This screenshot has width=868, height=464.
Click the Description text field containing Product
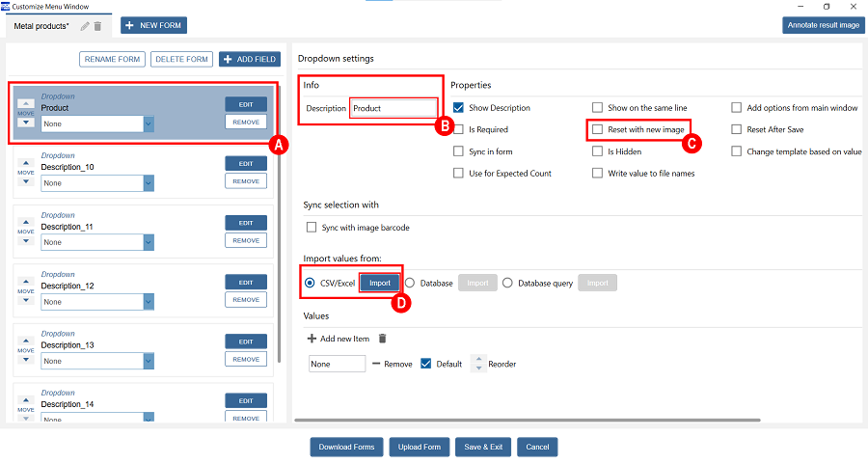pyautogui.click(x=393, y=108)
